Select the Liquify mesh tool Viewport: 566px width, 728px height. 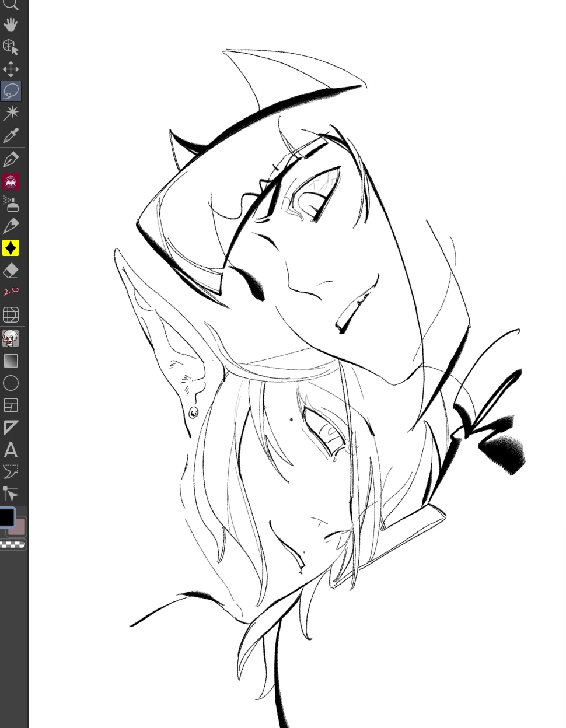pyautogui.click(x=11, y=315)
